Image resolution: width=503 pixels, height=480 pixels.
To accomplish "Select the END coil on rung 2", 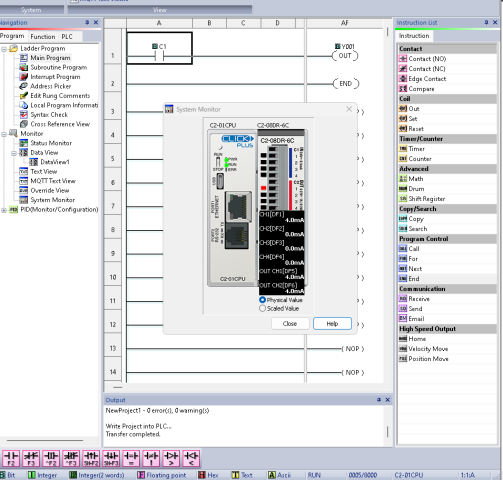I will point(346,83).
